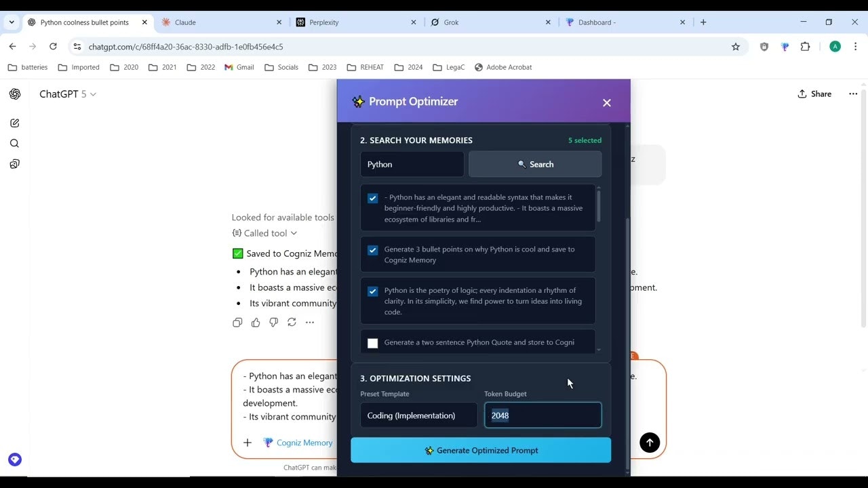
Task: Open search chats magnifier icon
Action: coord(15,144)
